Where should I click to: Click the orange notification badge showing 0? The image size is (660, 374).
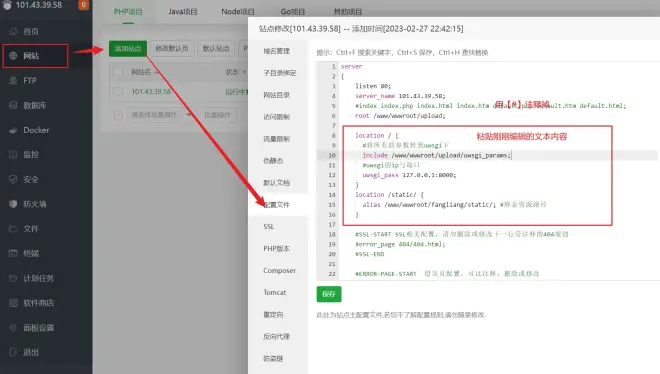pyautogui.click(x=83, y=5)
